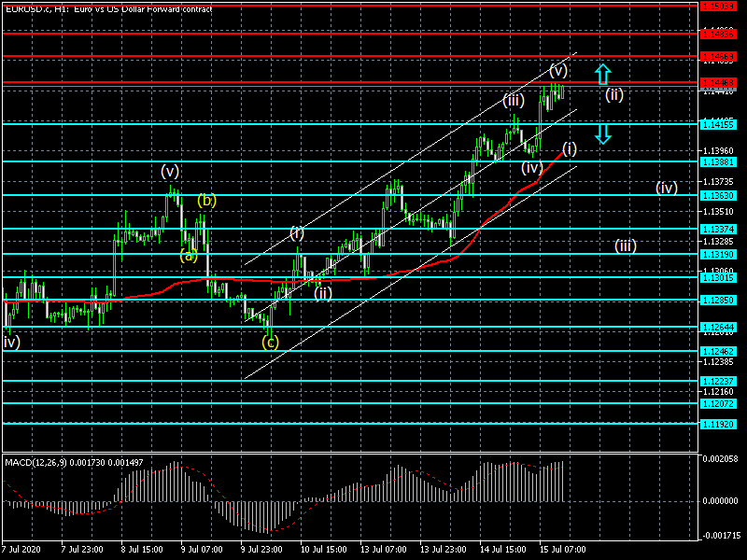This screenshot has height=560, width=747.
Task: Click the cyan up arrow chart object
Action: 602,75
